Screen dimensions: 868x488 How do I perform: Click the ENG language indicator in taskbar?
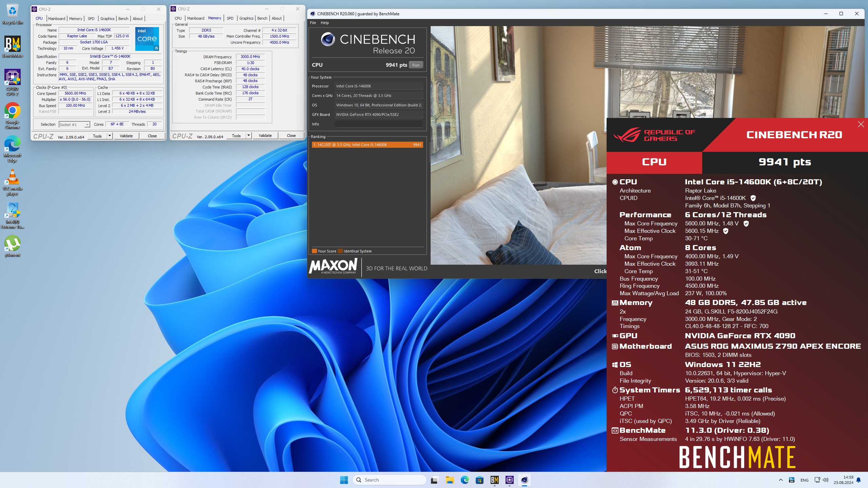point(804,480)
